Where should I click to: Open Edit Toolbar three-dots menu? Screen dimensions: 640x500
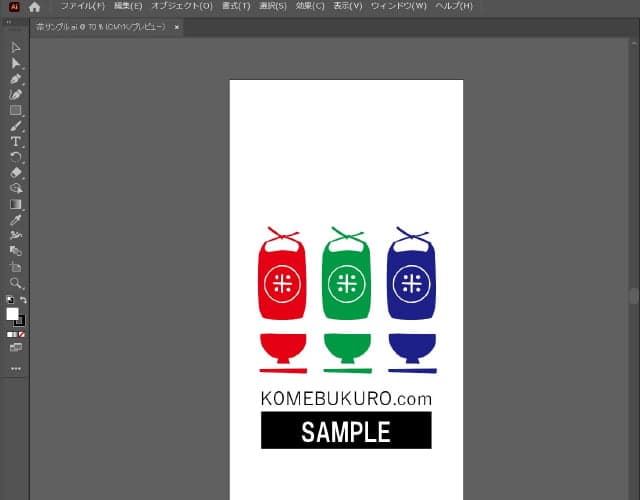(x=16, y=368)
